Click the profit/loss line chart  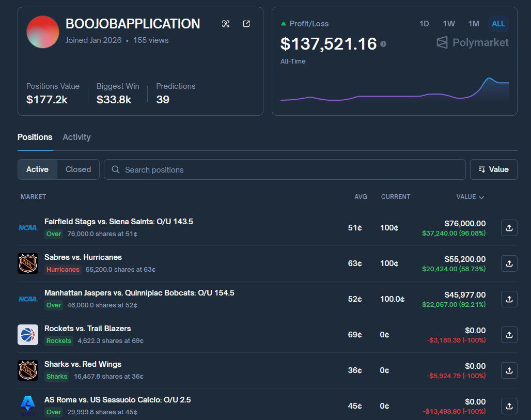[394, 90]
